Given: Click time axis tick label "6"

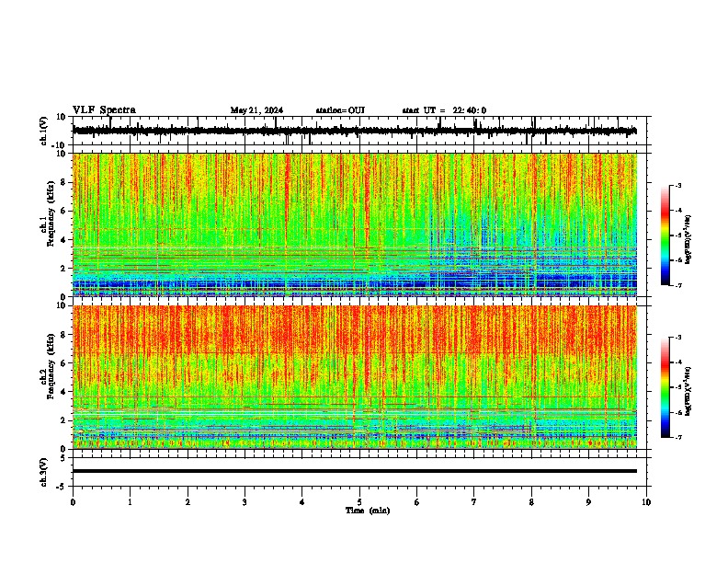Looking at the screenshot, I should coord(417,502).
